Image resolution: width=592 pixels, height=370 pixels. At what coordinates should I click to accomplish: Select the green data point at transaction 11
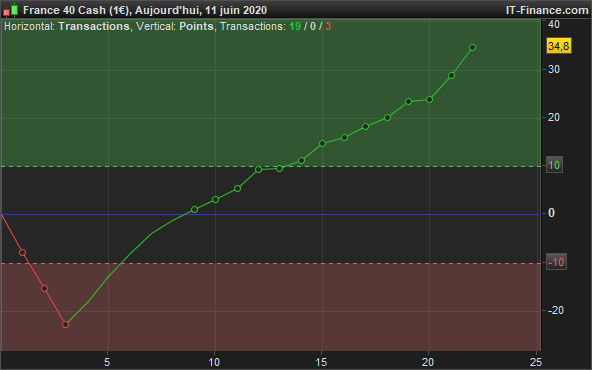[x=237, y=188]
